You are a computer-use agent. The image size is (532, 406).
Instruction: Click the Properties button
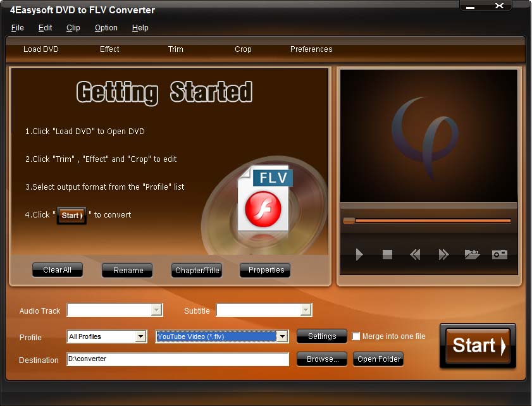pos(265,270)
